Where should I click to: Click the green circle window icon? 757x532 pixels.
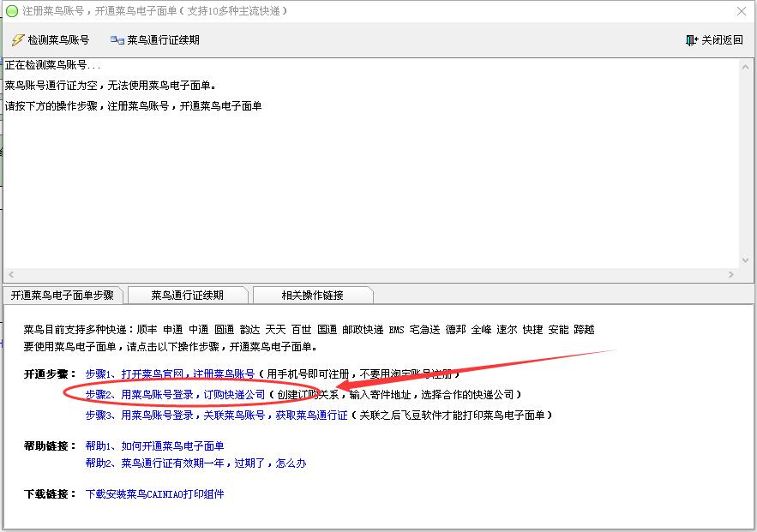coord(12,10)
